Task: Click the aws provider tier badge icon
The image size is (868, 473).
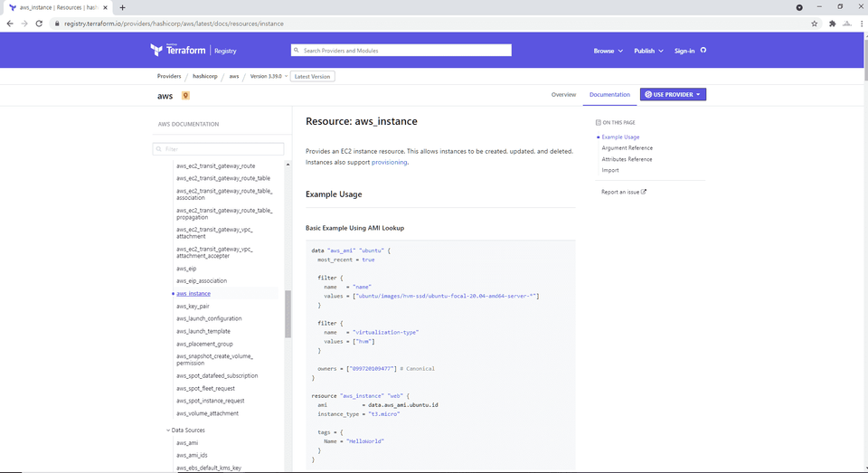Action: (x=186, y=95)
